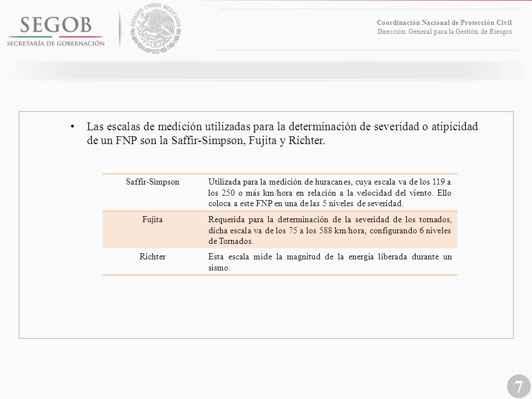Click 'SECRETARÍA DE GOBERNACIÓN' caption under the logo
The image size is (532, 399).
[55, 43]
